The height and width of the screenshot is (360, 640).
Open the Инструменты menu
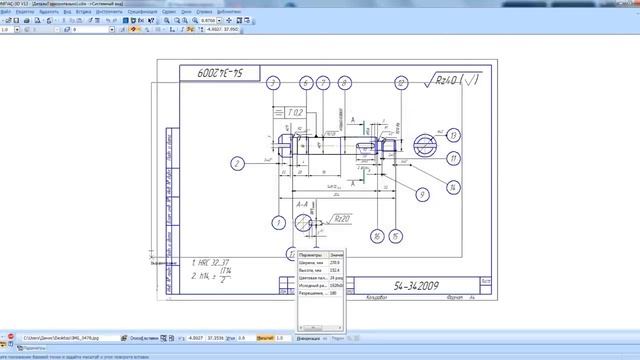tap(109, 12)
